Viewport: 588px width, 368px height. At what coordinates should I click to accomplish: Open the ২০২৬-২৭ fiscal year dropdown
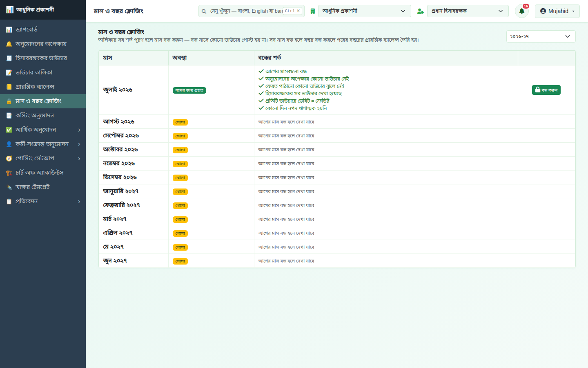541,36
